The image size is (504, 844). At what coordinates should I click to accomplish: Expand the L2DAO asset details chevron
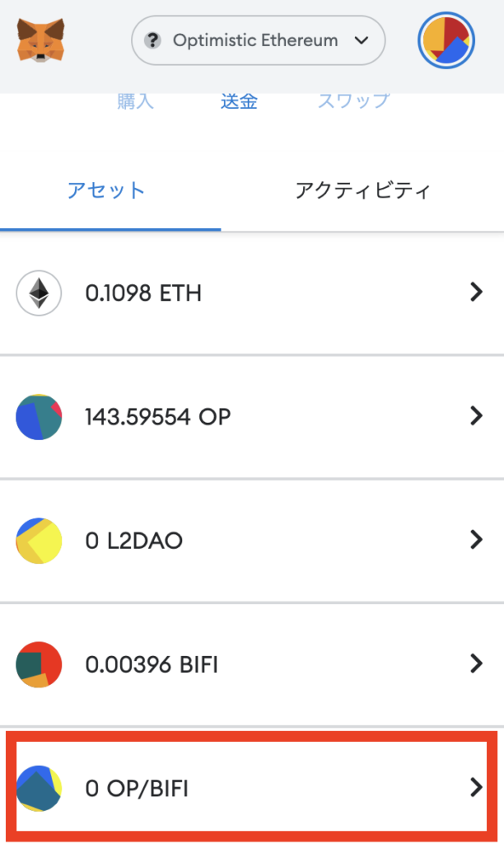coord(476,540)
